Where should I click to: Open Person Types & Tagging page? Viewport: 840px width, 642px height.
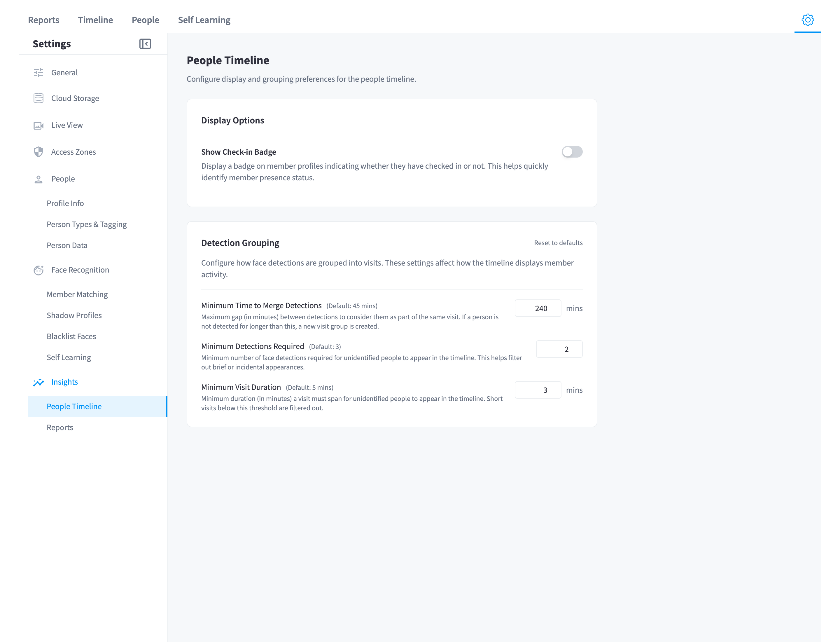click(87, 224)
